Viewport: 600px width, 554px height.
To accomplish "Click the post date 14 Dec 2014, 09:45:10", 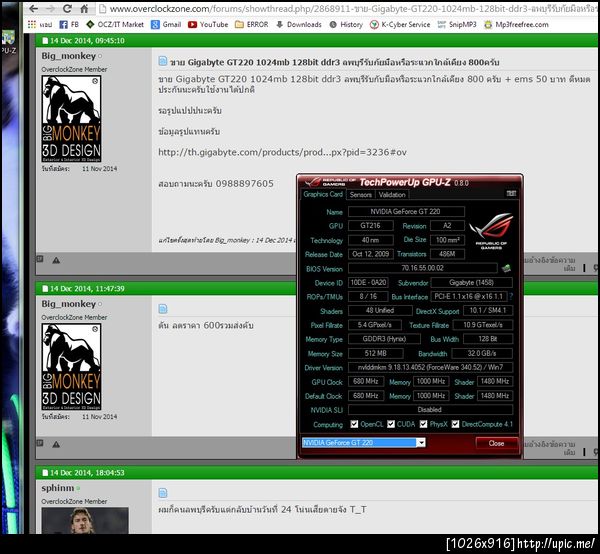I will click(87, 41).
